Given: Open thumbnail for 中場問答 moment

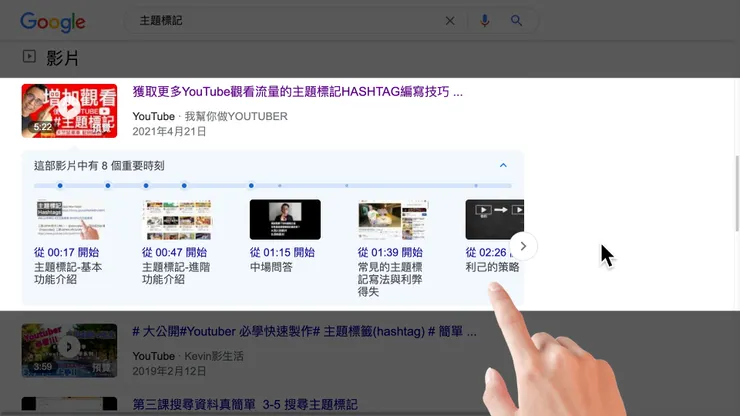Looking at the screenshot, I should pyautogui.click(x=285, y=219).
